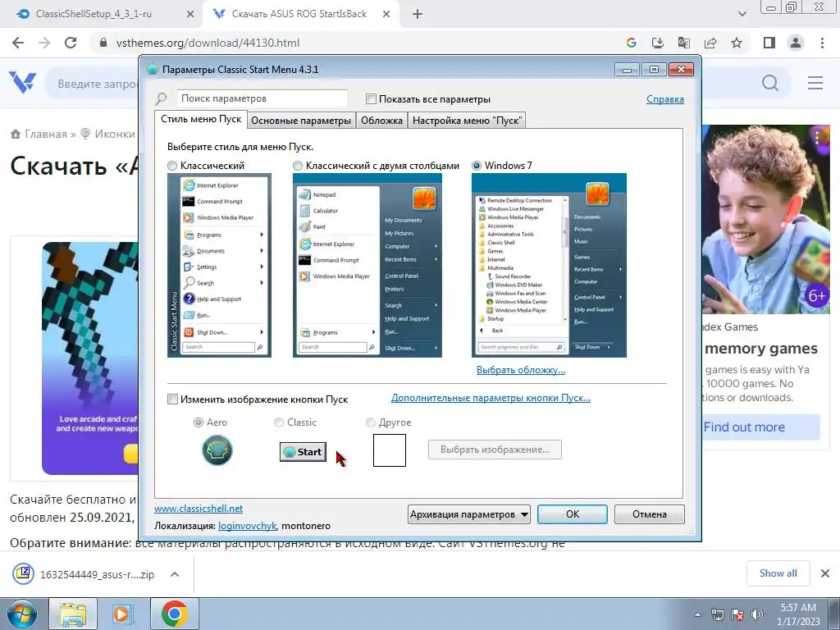Open 'Дополнительные параметры кнопки Пуск' link
The height and width of the screenshot is (630, 840).
point(491,398)
